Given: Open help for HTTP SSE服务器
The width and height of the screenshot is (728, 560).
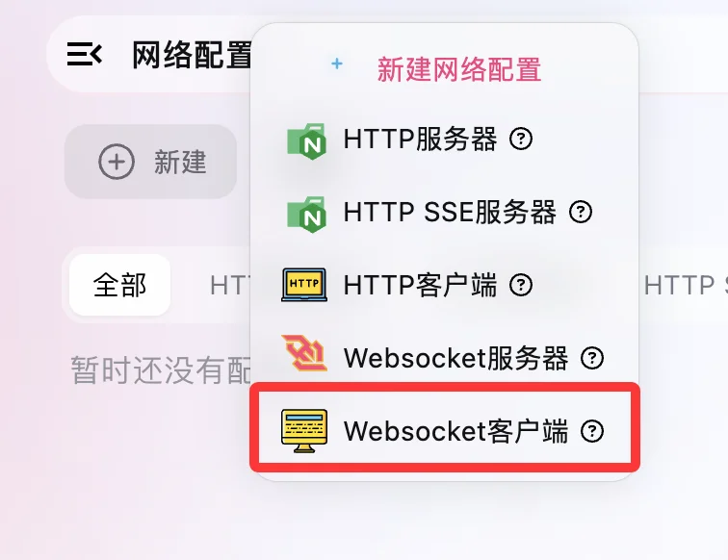Looking at the screenshot, I should pyautogui.click(x=581, y=212).
